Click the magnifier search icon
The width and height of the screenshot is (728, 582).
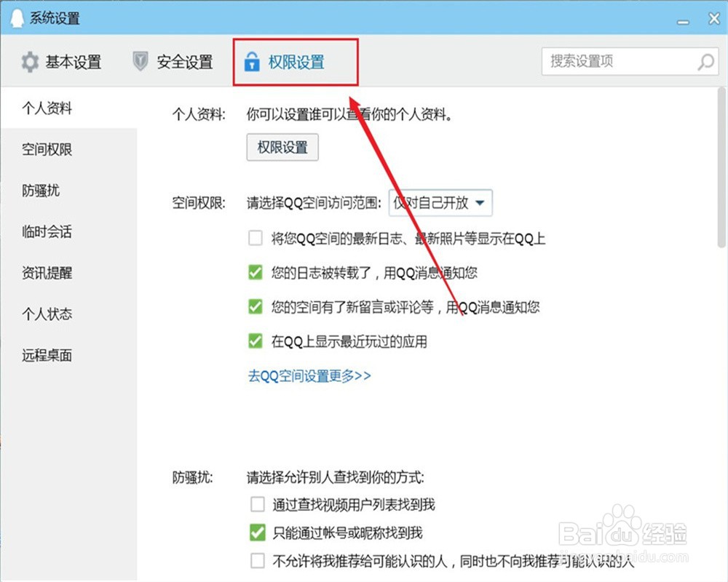(705, 61)
